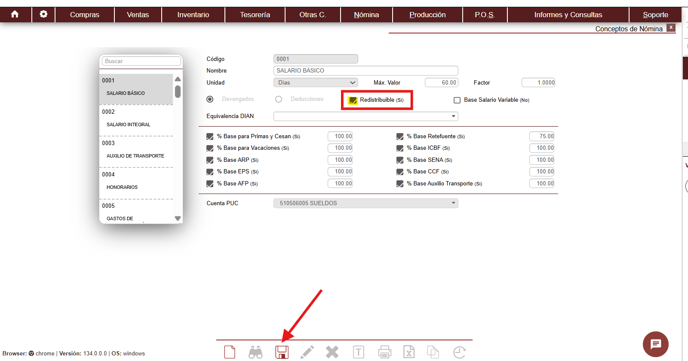Image resolution: width=688 pixels, height=361 pixels.
Task: Select concept 0005 GASTOS DE
Action: (136, 211)
